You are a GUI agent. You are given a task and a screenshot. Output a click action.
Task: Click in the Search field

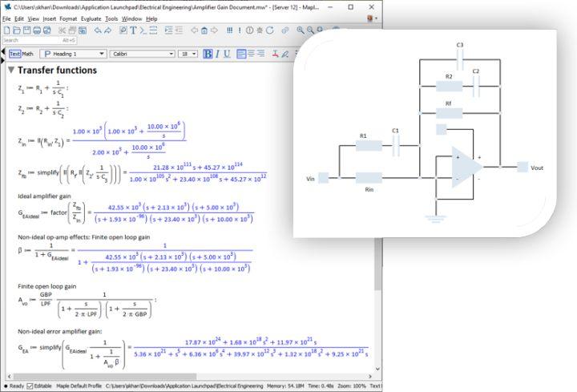39,40
